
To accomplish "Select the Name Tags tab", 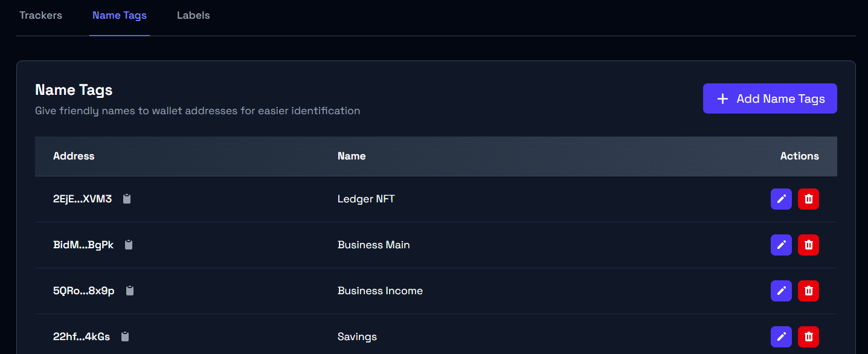I will (120, 16).
